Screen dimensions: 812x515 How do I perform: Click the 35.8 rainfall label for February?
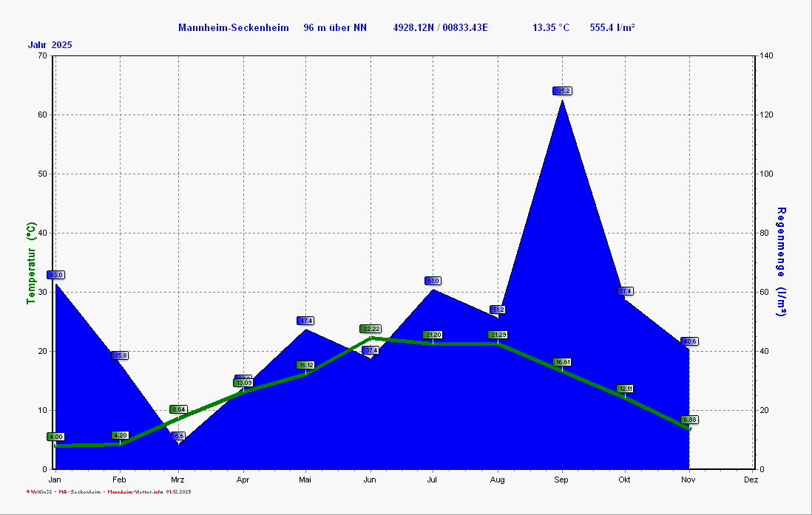click(x=121, y=355)
